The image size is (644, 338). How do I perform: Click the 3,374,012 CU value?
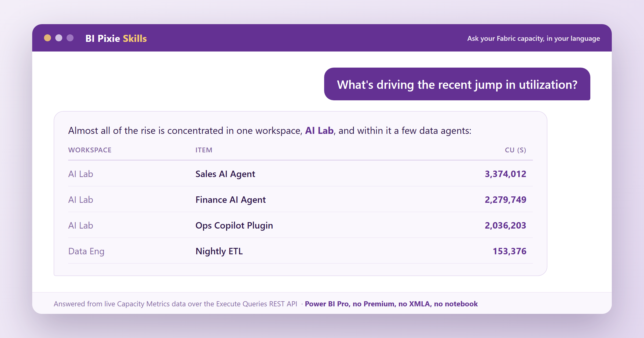click(x=506, y=174)
